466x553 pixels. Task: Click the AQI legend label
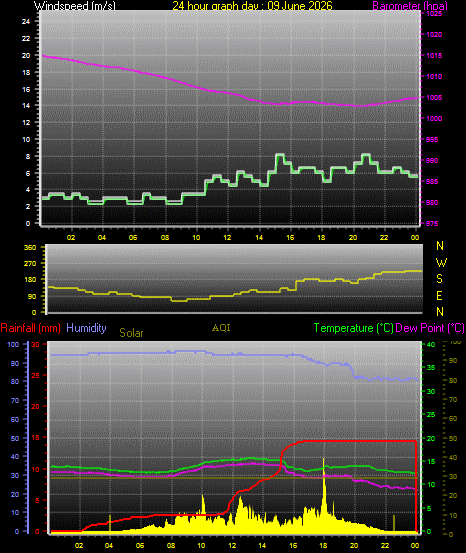pyautogui.click(x=221, y=328)
